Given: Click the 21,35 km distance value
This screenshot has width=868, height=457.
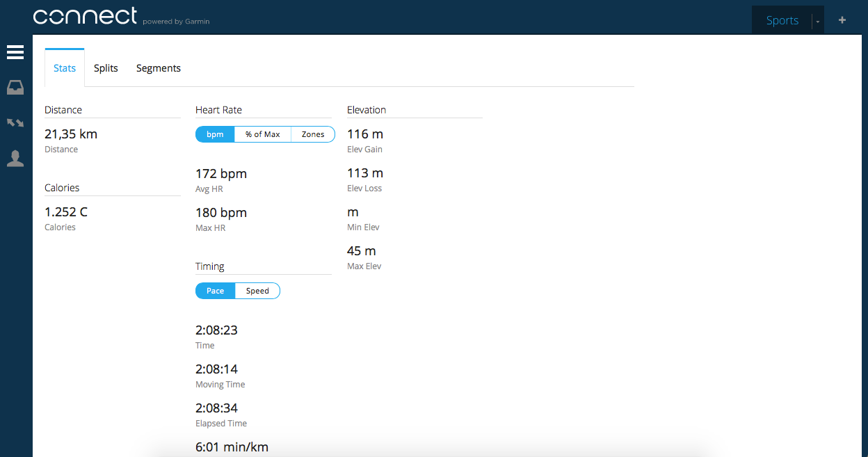Looking at the screenshot, I should pyautogui.click(x=71, y=134).
